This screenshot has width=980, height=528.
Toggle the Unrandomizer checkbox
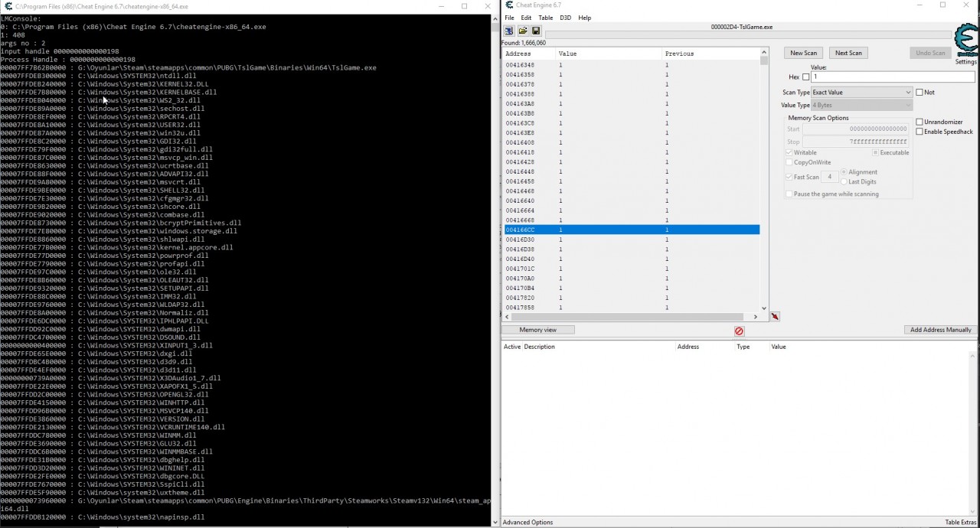coord(920,122)
